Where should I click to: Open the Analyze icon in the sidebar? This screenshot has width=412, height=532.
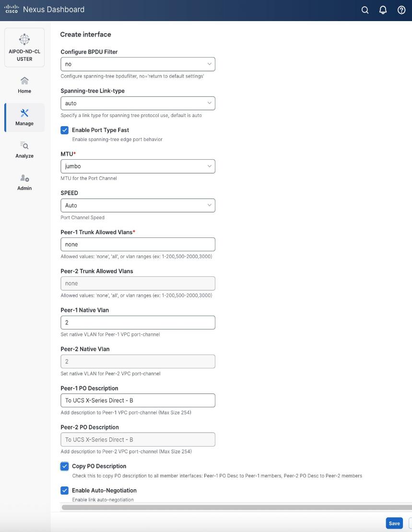(x=24, y=146)
